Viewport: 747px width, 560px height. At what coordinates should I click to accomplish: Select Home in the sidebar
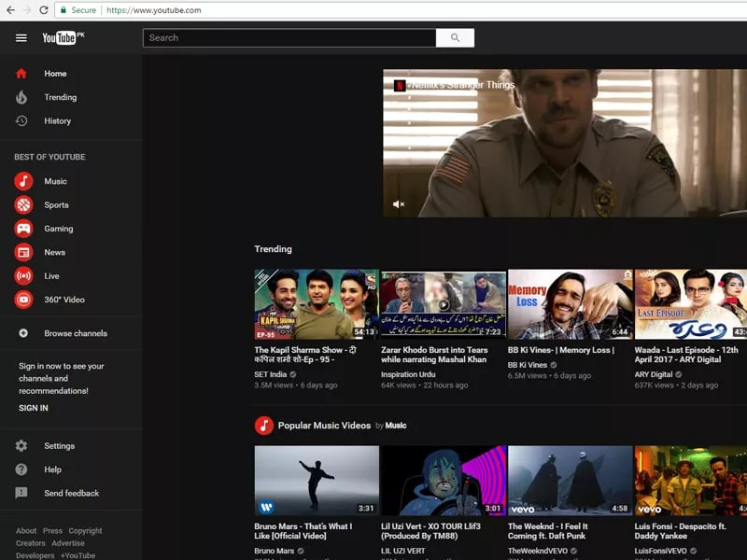point(55,74)
